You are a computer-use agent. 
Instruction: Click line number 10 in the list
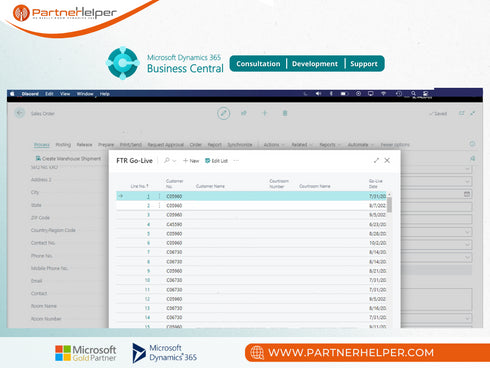point(147,280)
